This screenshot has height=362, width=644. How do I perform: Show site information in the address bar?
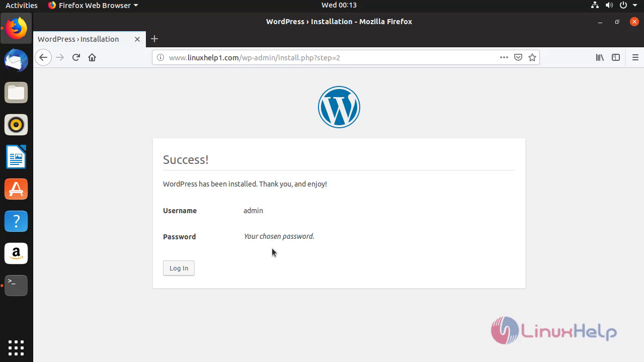pyautogui.click(x=160, y=57)
